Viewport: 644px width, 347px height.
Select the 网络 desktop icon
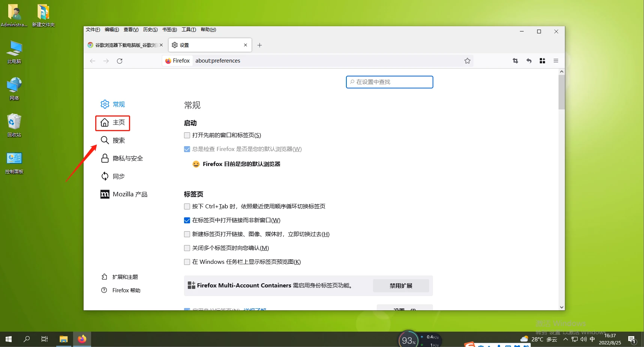[x=14, y=89]
